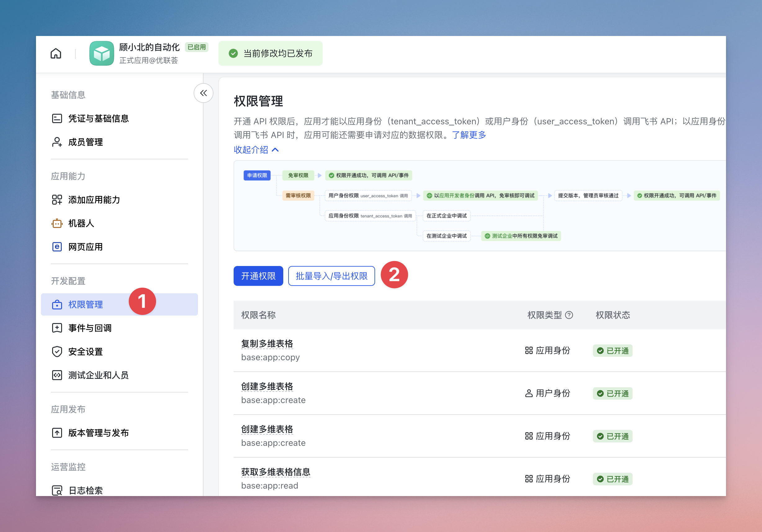Open 日志检索 in sidebar
The height and width of the screenshot is (532, 762).
[86, 490]
